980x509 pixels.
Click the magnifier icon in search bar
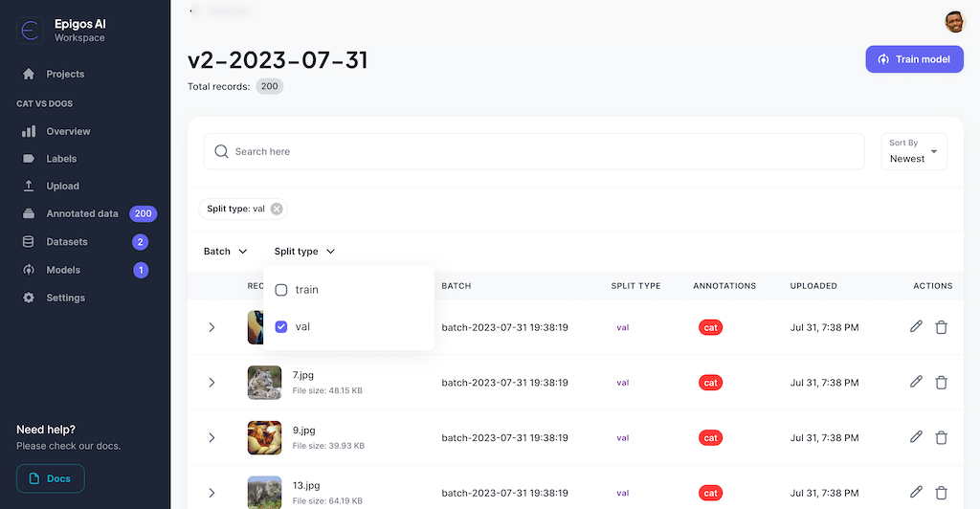[x=222, y=151]
